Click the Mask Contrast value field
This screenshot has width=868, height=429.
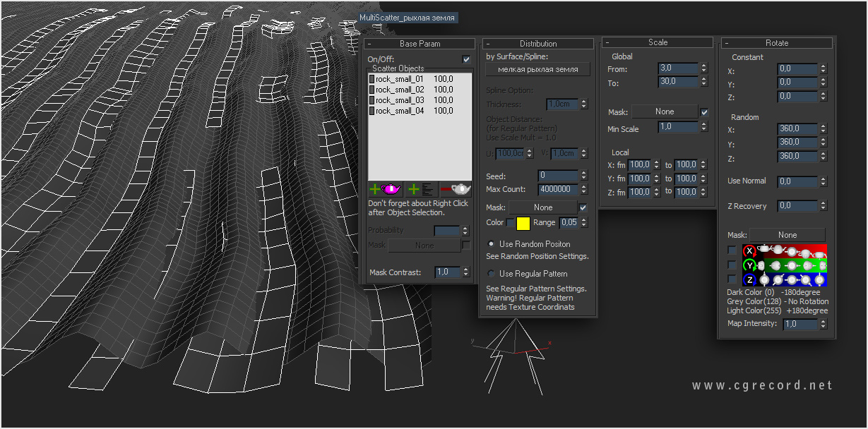[447, 272]
